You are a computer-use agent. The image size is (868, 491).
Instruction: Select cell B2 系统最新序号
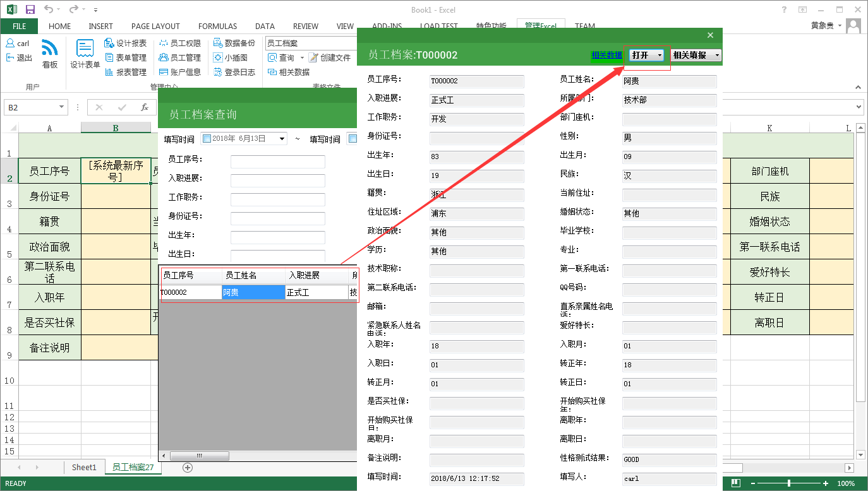pos(116,171)
